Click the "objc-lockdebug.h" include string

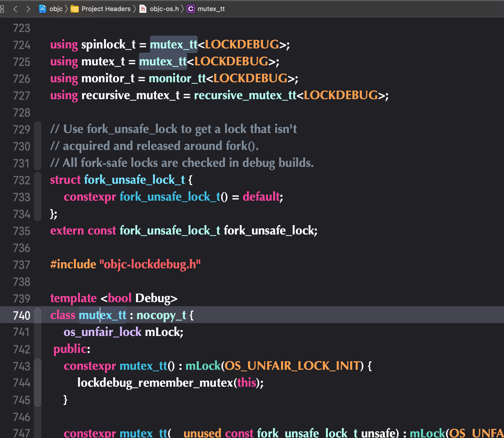(x=150, y=264)
